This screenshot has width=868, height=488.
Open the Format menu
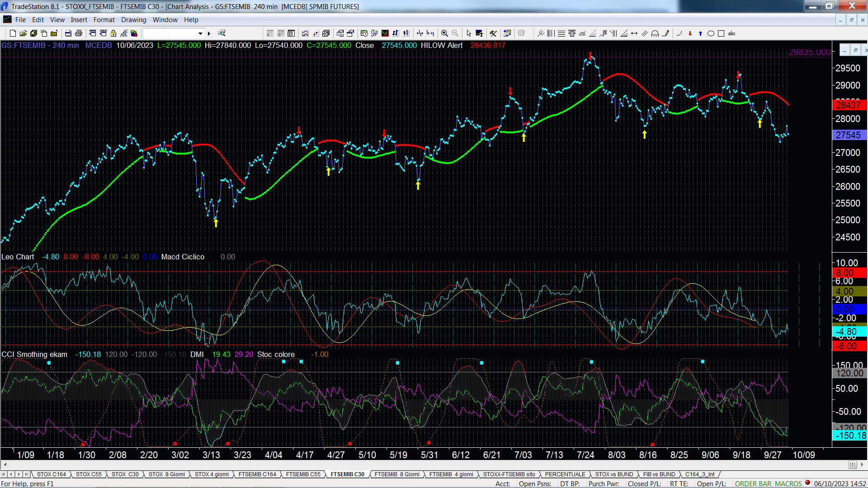[104, 20]
